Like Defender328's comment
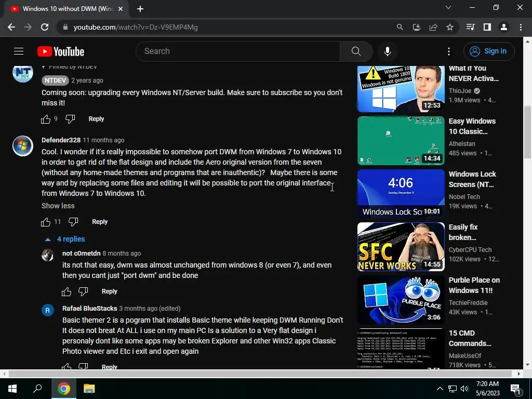 [x=46, y=222]
